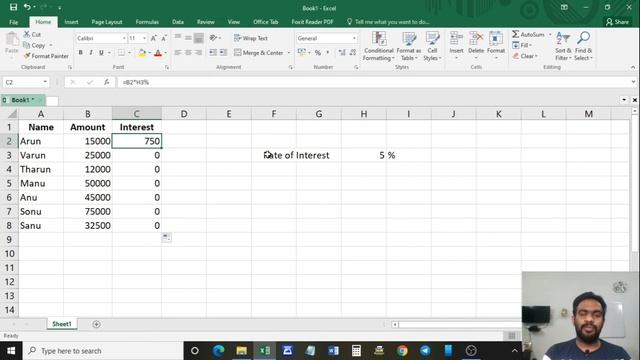This screenshot has height=360, width=640.
Task: Switch to the Insert ribbon tab
Action: (x=71, y=22)
